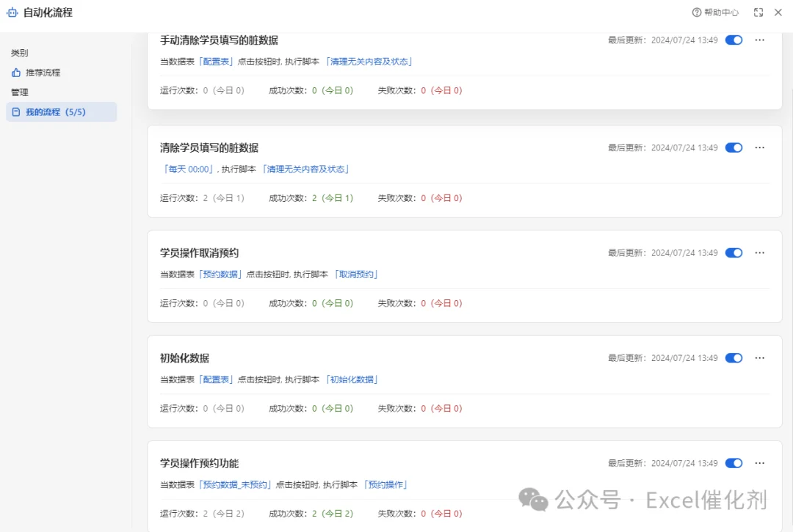Turn off the 学员操作取消预约 flow switch
Viewport: 793px width, 532px height.
(x=734, y=252)
